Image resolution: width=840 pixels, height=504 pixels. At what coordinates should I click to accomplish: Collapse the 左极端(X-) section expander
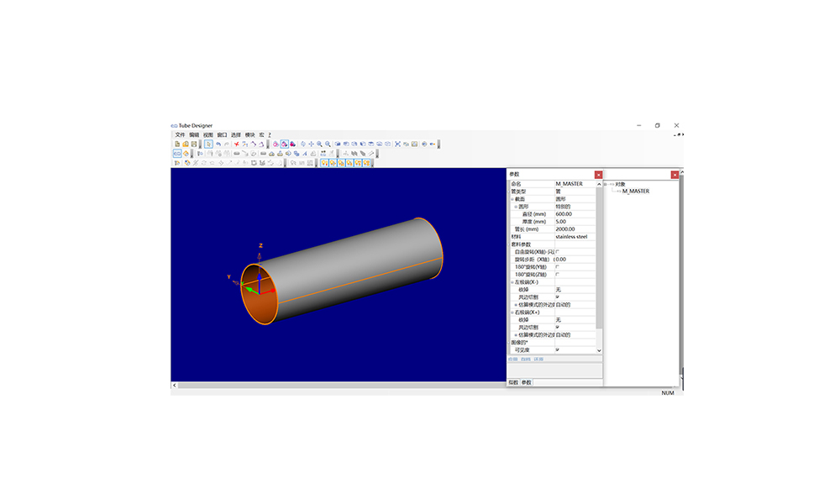512,282
